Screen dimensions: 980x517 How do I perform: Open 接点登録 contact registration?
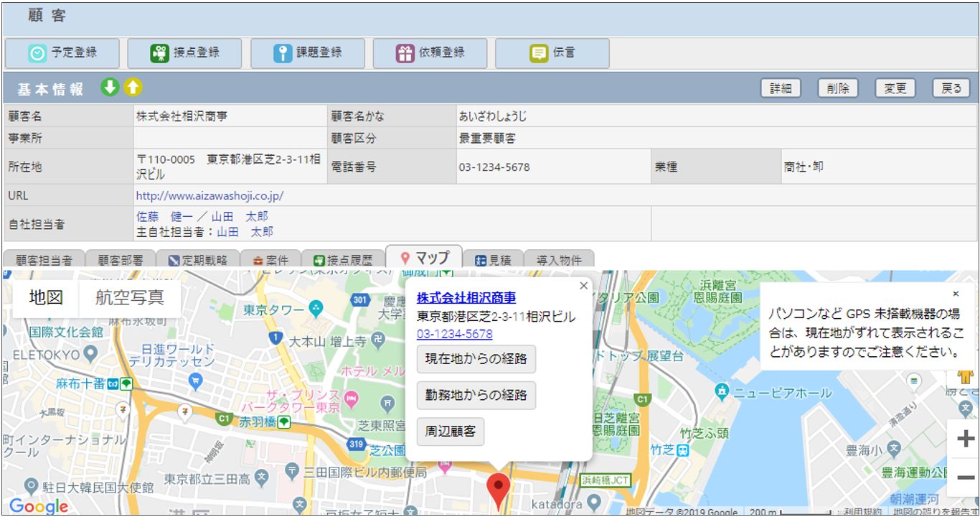pos(185,53)
